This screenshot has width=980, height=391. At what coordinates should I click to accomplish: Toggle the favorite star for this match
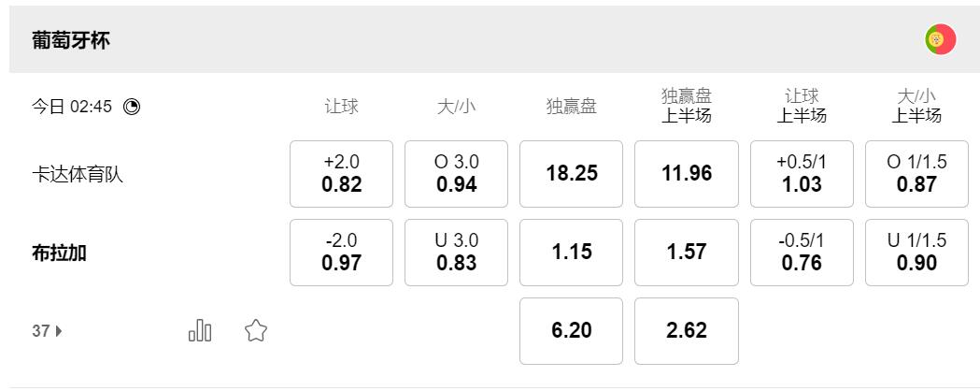(x=256, y=330)
